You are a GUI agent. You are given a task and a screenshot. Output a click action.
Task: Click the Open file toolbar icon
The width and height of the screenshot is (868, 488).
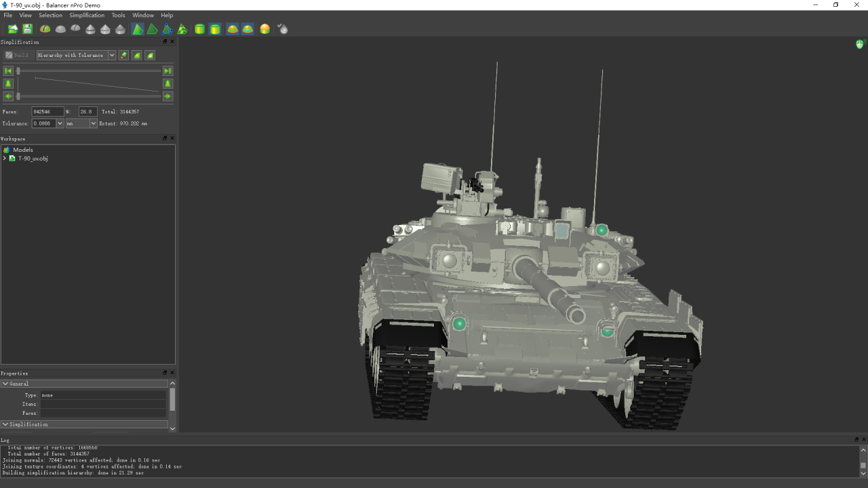13,28
